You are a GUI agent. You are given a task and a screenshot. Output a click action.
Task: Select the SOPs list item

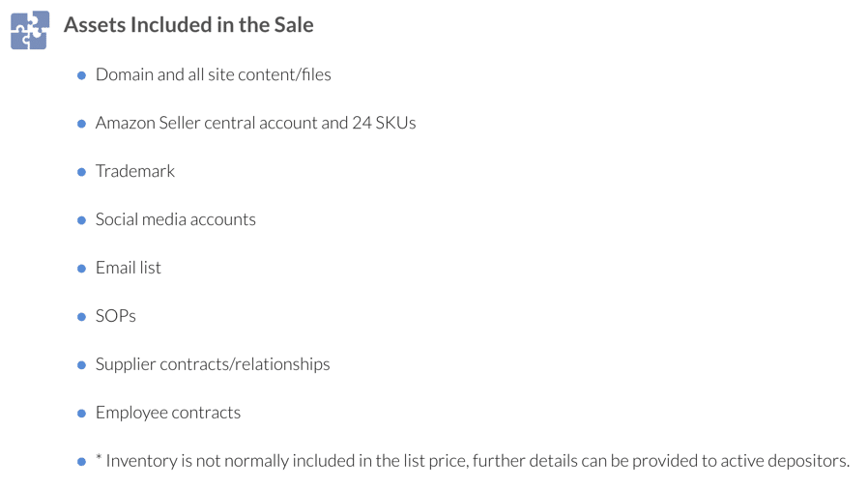[x=116, y=316]
